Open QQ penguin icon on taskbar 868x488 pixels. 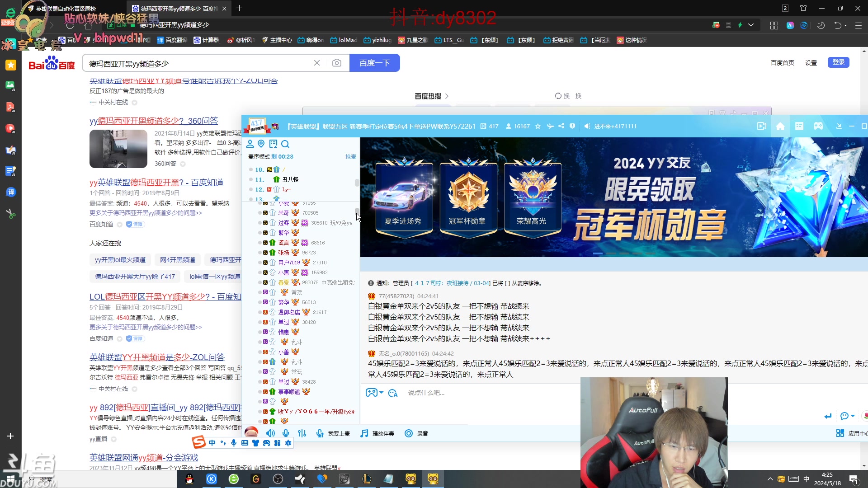tap(189, 479)
